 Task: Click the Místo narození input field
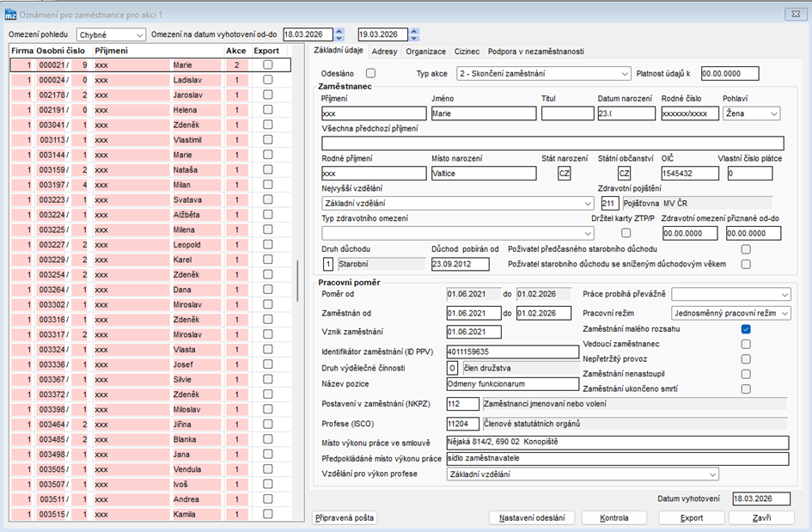[484, 174]
